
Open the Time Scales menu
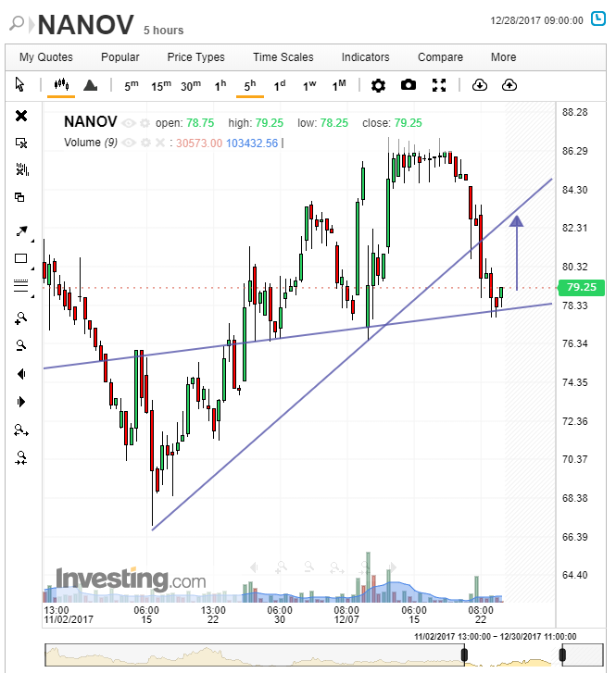coord(283,57)
